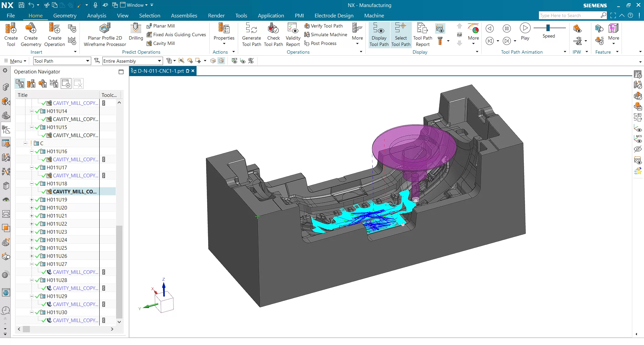Viewport: 644px width, 345px height.
Task: Select the H011U30 program group
Action: point(57,312)
